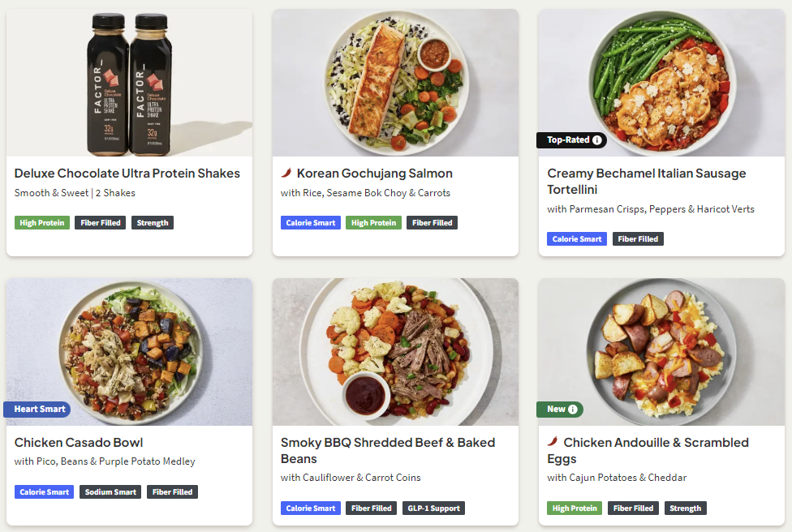Click Calorie Smart tag on Tortellini card
Image resolution: width=792 pixels, height=532 pixels.
pos(577,239)
